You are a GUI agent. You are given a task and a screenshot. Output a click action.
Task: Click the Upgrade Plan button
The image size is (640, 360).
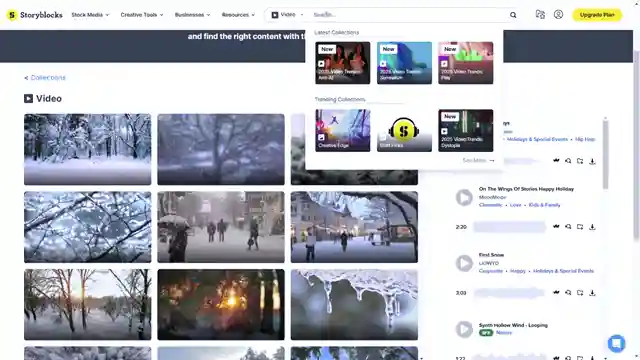point(597,15)
